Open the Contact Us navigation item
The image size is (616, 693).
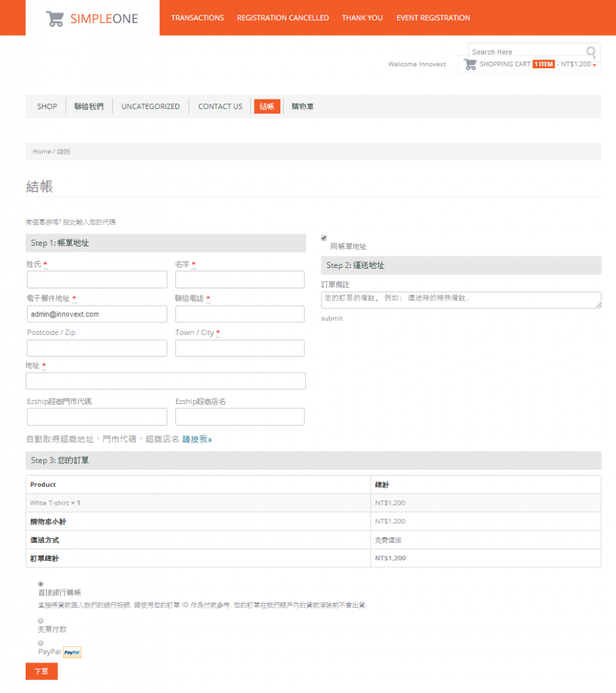coord(220,106)
